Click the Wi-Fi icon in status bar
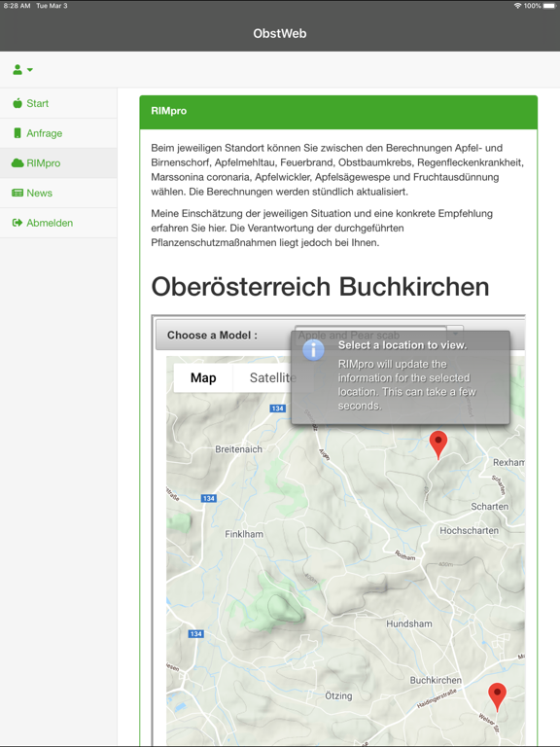 tap(517, 6)
